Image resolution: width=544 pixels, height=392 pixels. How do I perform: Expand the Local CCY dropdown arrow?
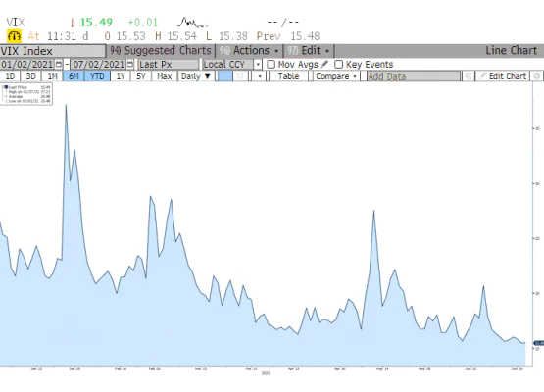point(258,64)
